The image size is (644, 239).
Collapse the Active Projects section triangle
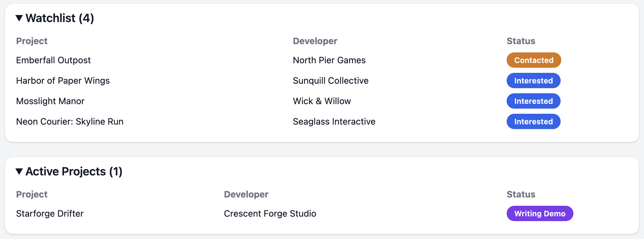19,172
